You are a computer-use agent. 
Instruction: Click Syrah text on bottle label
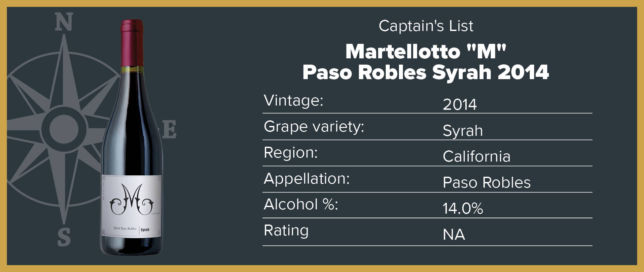(145, 229)
